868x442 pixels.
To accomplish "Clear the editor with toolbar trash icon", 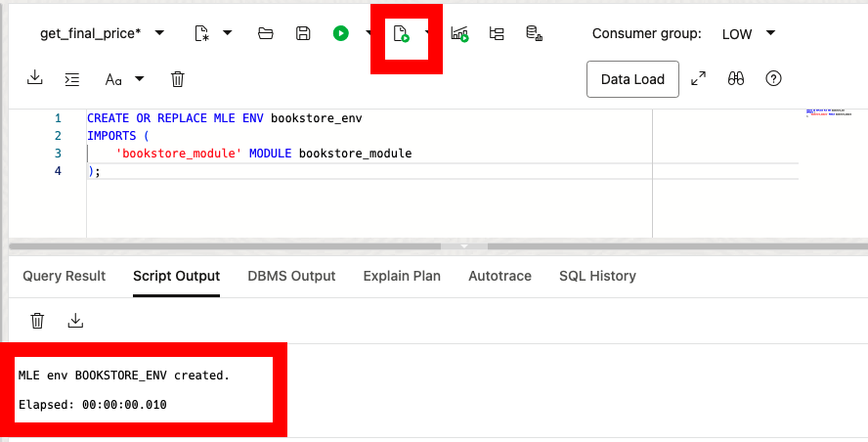I will [178, 79].
